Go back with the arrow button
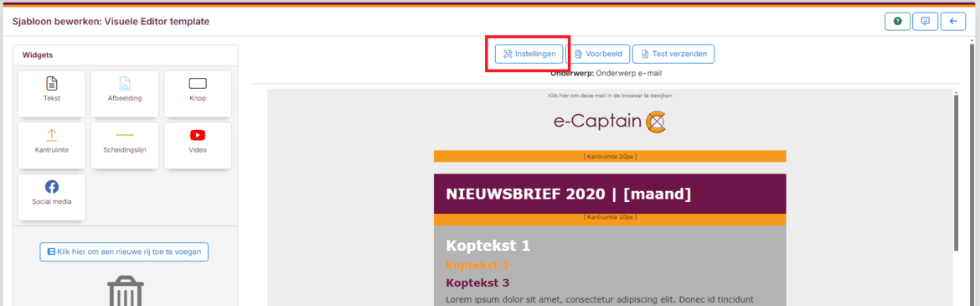Image resolution: width=980 pixels, height=306 pixels. [953, 21]
